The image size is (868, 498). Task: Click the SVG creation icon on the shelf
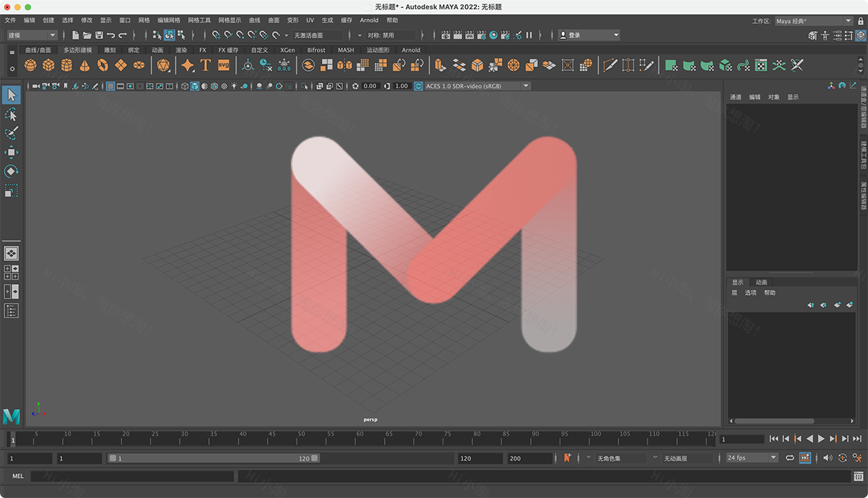pyautogui.click(x=224, y=65)
